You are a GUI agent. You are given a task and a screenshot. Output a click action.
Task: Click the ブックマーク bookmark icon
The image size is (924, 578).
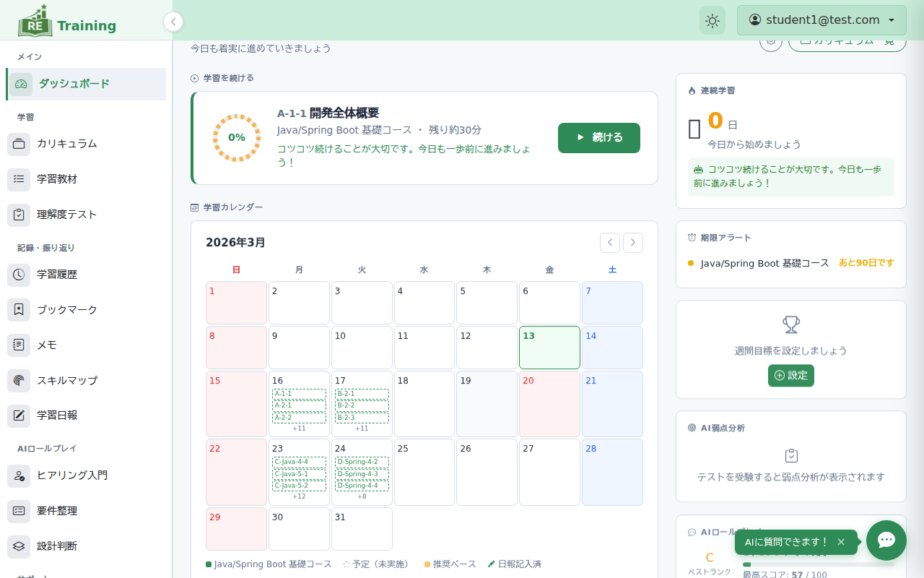19,310
